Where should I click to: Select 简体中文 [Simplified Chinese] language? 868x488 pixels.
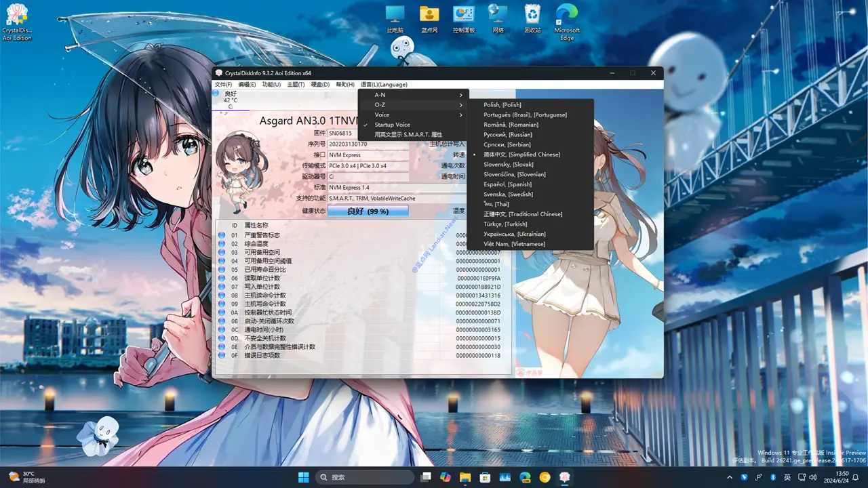tap(531, 155)
